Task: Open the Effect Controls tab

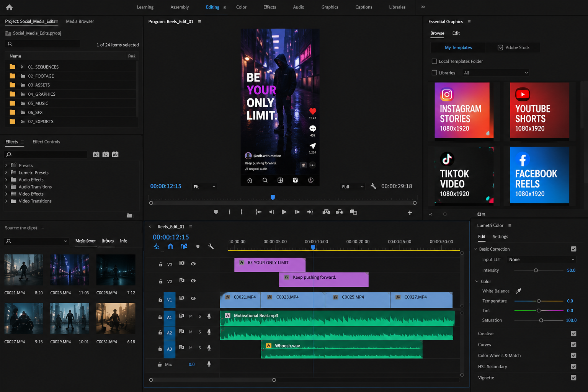Action: click(46, 142)
